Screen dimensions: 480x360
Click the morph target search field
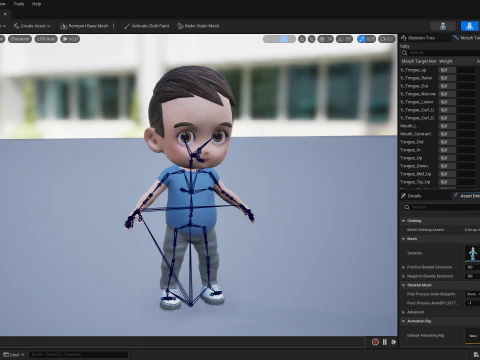(x=442, y=53)
